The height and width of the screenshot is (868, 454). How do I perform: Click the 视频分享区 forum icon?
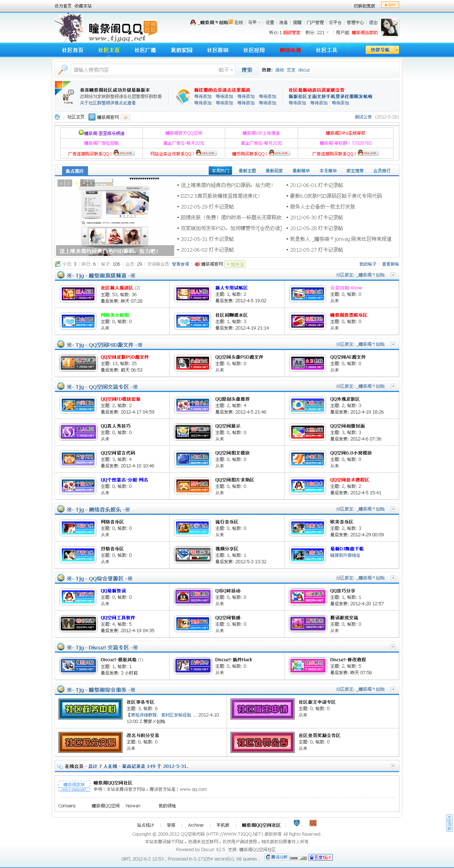coord(193,555)
